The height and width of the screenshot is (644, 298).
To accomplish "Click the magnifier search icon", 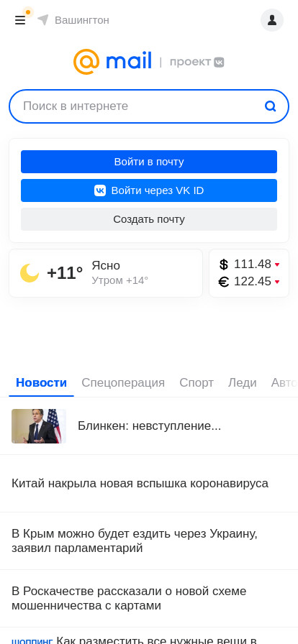I will [x=270, y=106].
